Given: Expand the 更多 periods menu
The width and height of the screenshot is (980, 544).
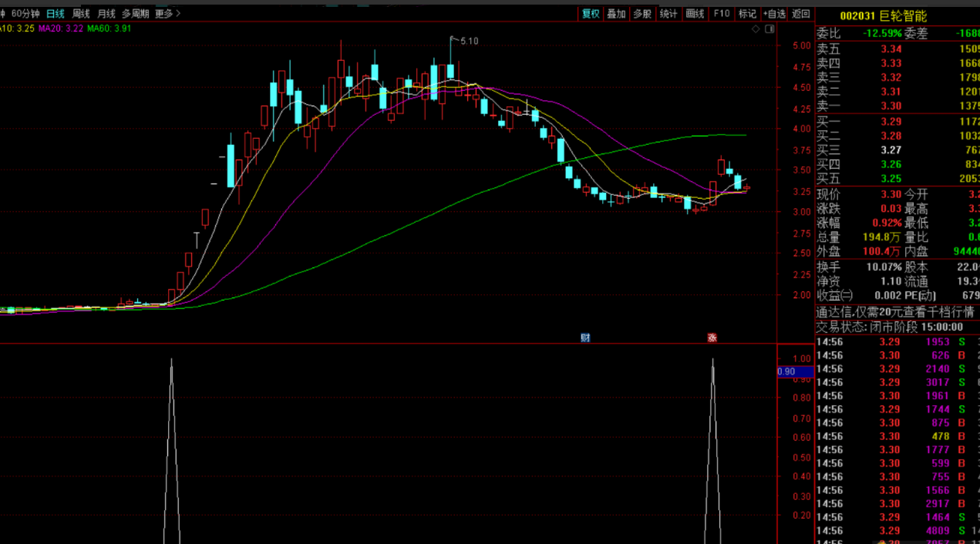Looking at the screenshot, I should pos(167,14).
